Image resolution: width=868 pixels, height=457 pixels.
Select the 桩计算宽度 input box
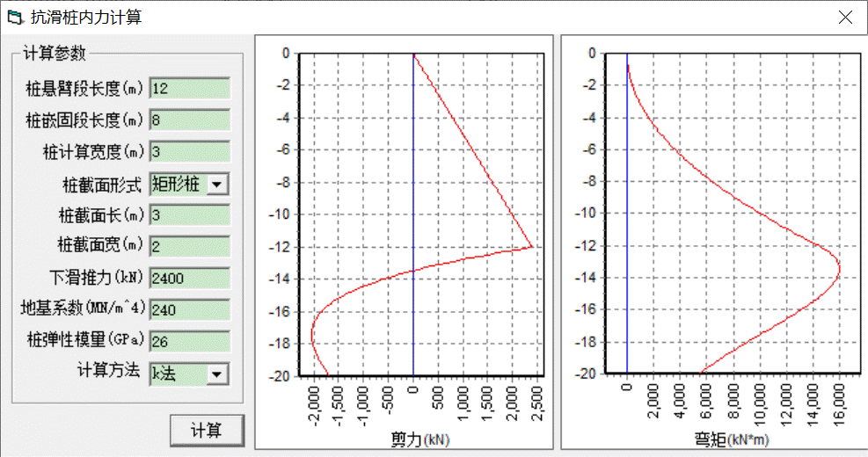coord(189,151)
